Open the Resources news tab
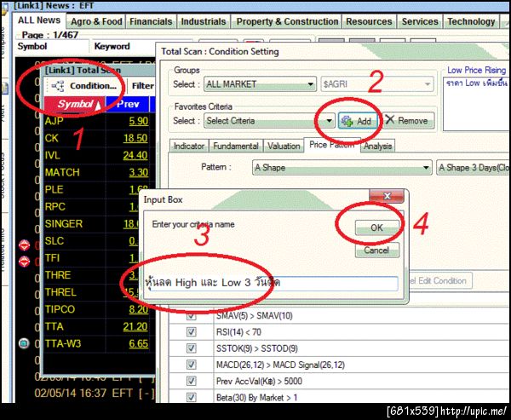The width and height of the screenshot is (511, 420). click(x=369, y=21)
